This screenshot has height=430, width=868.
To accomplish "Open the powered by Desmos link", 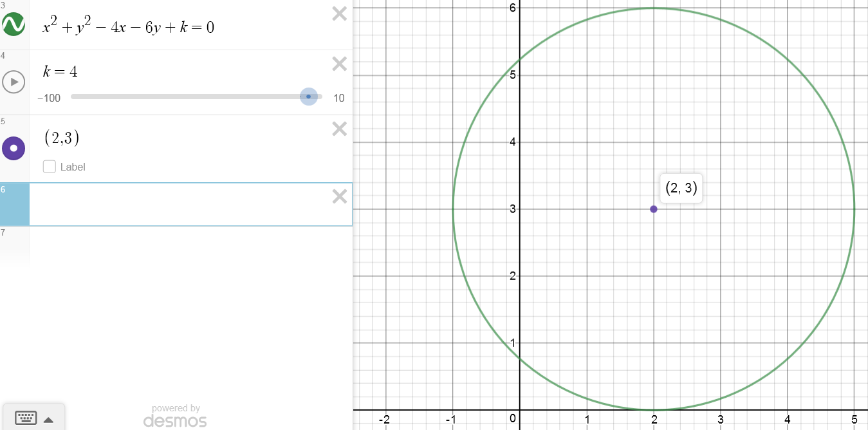I will 175,416.
